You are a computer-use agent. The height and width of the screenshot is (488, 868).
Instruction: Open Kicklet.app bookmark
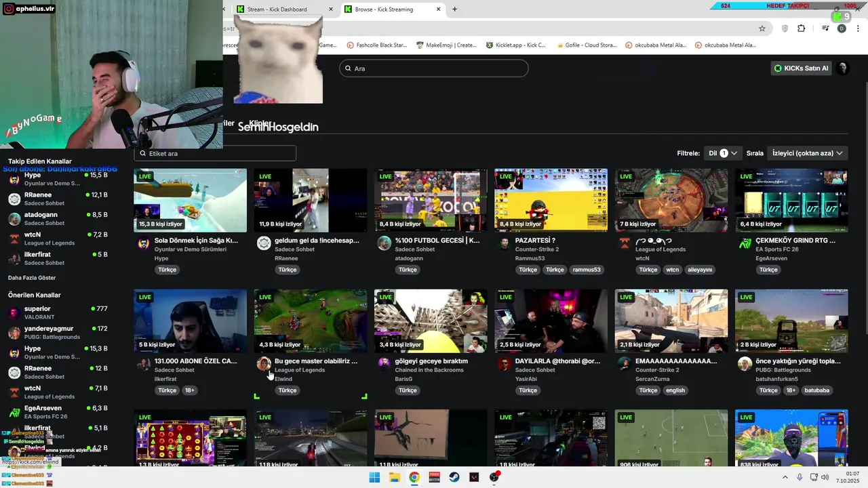[x=516, y=45]
